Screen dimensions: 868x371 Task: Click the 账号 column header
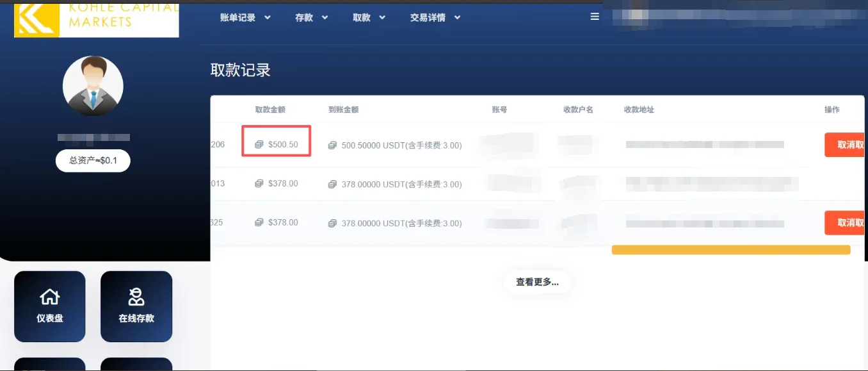tap(499, 110)
